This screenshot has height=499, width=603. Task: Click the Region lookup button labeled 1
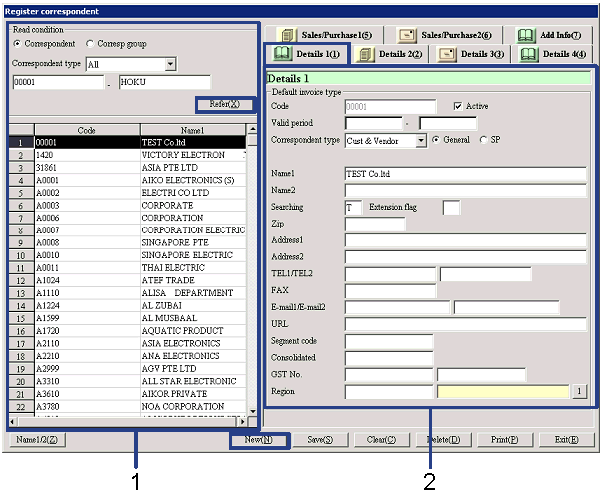pos(579,392)
